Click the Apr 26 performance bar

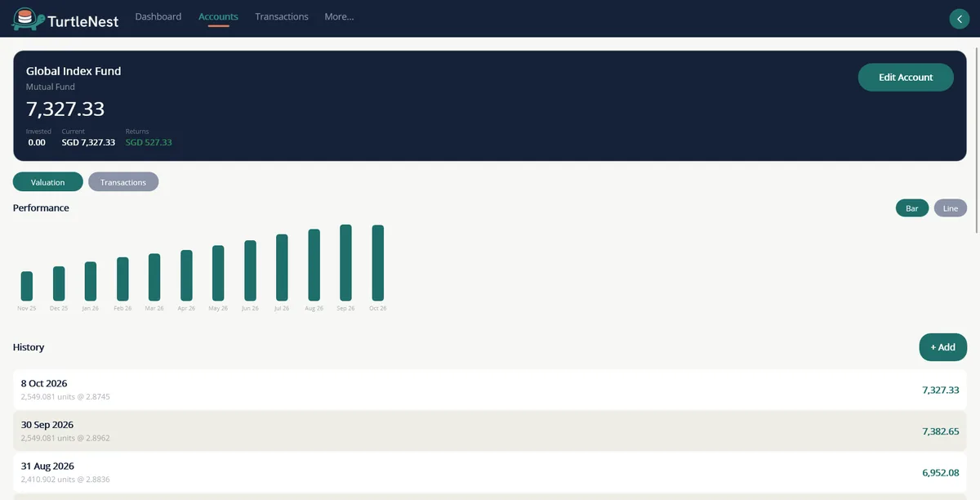(186, 275)
